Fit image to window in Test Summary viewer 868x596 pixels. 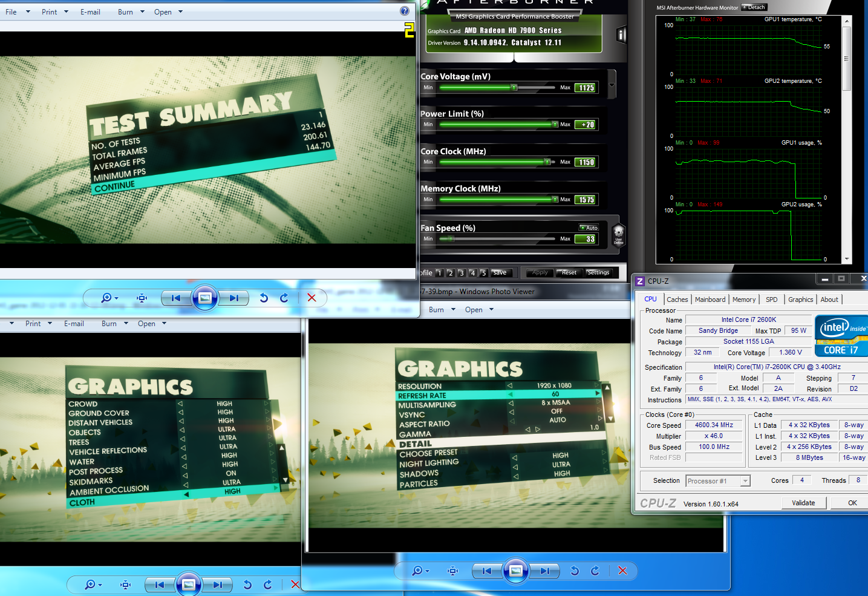point(142,298)
